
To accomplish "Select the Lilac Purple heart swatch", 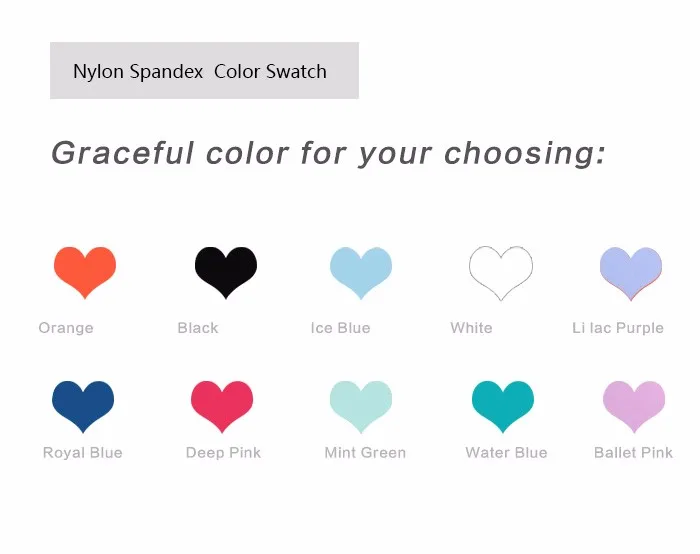I will tap(630, 271).
